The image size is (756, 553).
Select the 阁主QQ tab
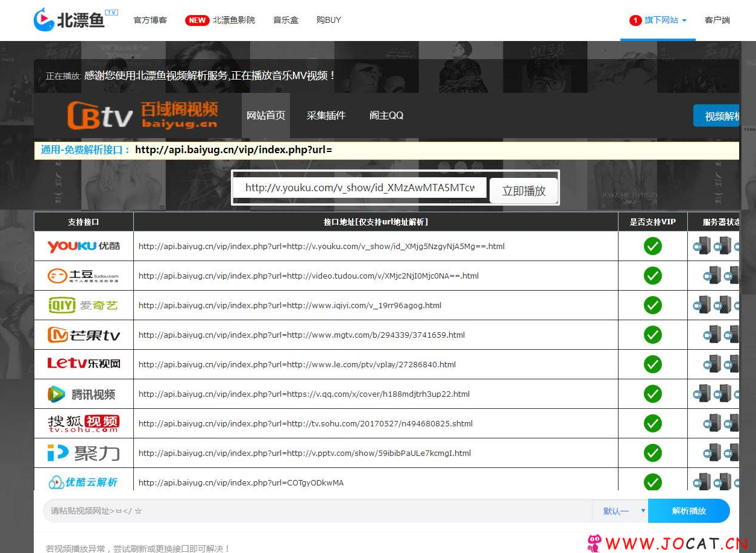coord(386,115)
